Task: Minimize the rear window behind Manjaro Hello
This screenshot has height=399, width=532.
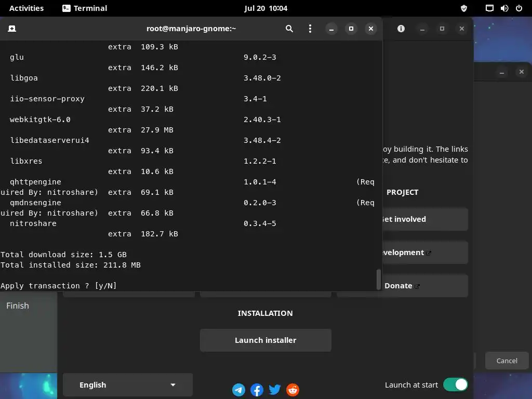Action: point(502,72)
